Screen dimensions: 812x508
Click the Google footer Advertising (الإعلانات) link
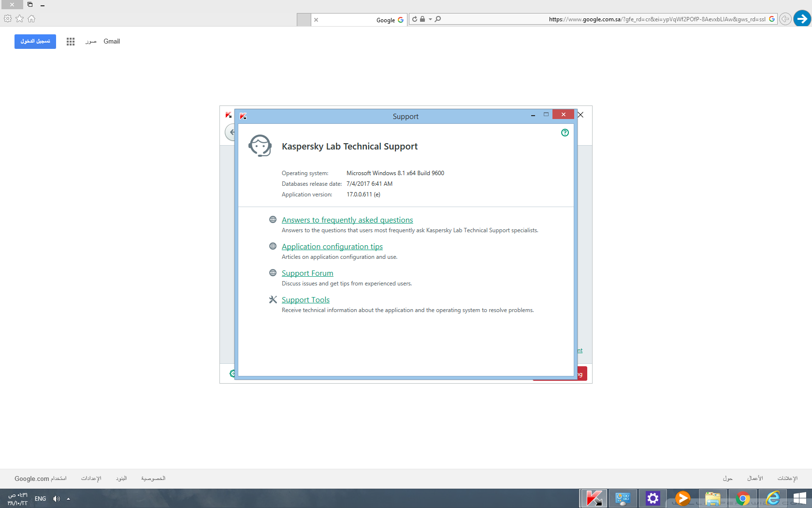[787, 478]
